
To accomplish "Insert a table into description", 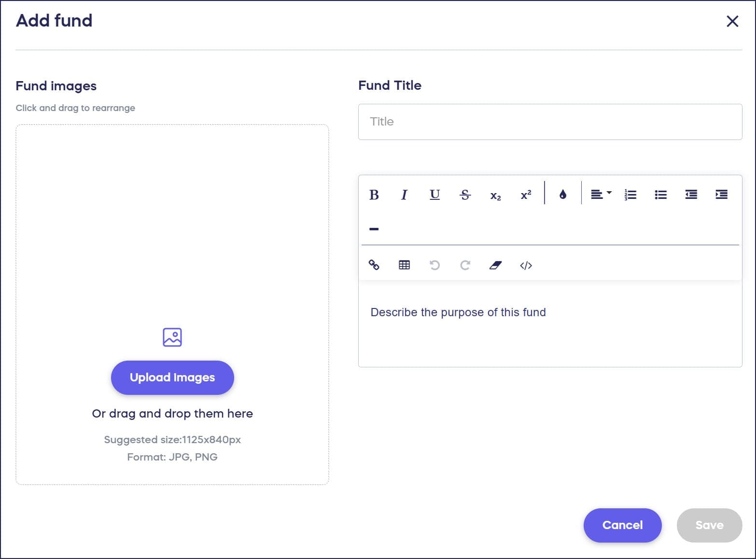I will 404,265.
